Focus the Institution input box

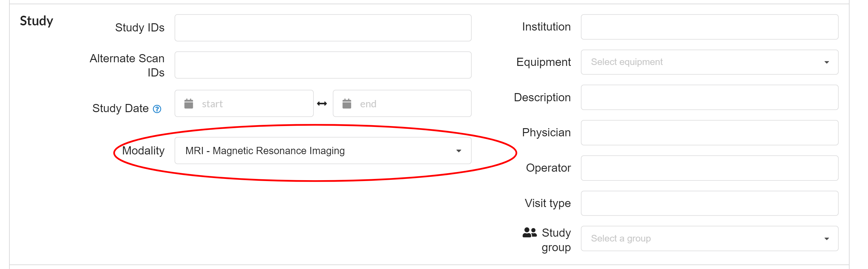coord(709,27)
